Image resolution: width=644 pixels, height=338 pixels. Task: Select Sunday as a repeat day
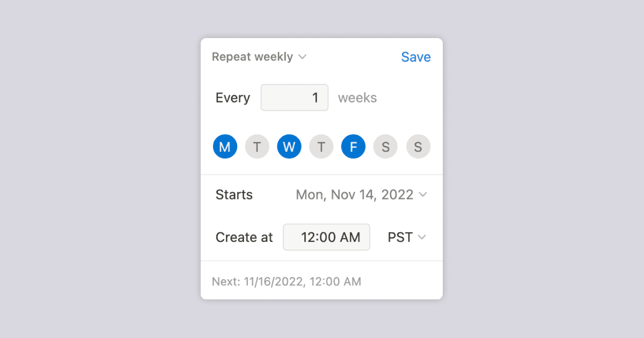pyautogui.click(x=418, y=146)
